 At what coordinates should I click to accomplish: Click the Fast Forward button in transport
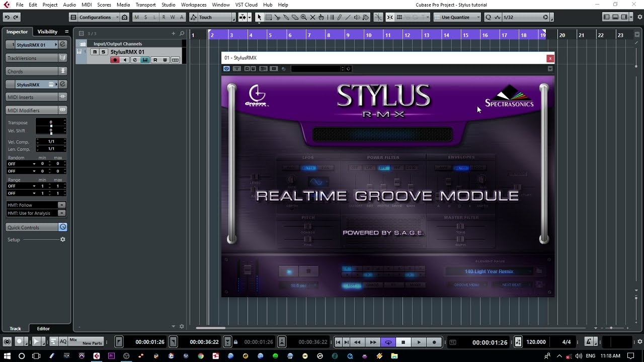[x=373, y=342]
